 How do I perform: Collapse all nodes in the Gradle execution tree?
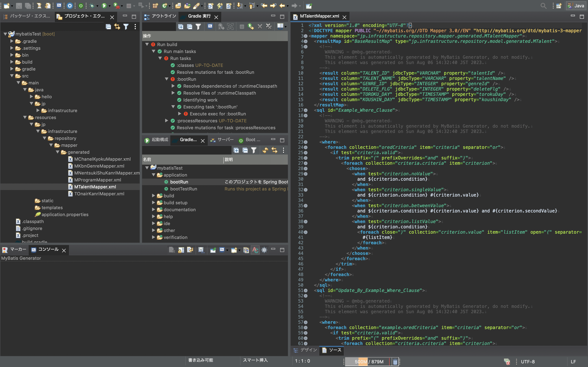[x=189, y=27]
